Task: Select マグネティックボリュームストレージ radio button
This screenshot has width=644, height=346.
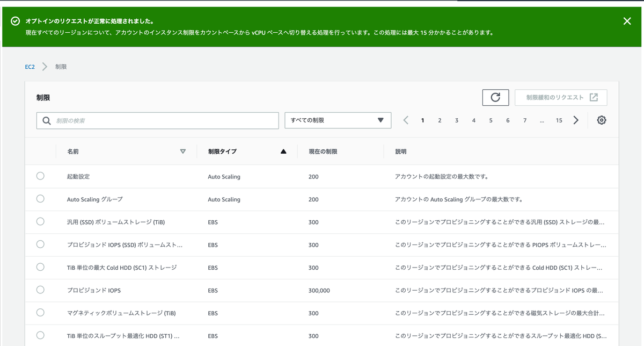Action: coord(40,313)
